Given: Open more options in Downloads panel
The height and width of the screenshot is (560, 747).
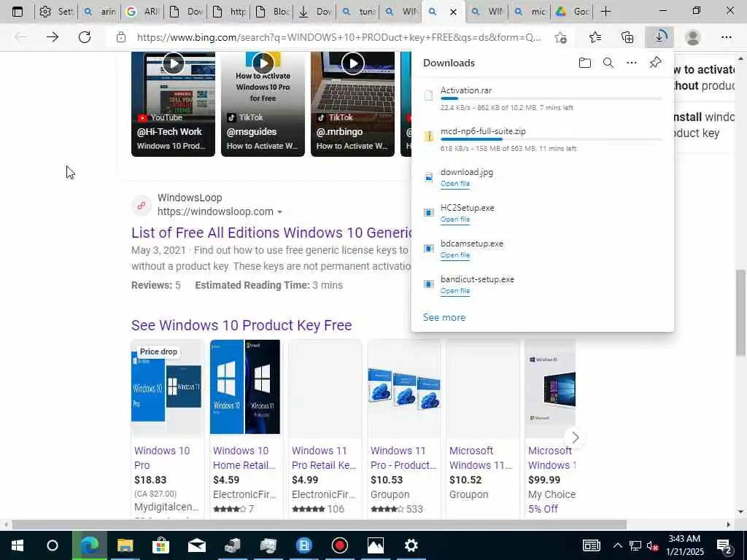Looking at the screenshot, I should [632, 63].
